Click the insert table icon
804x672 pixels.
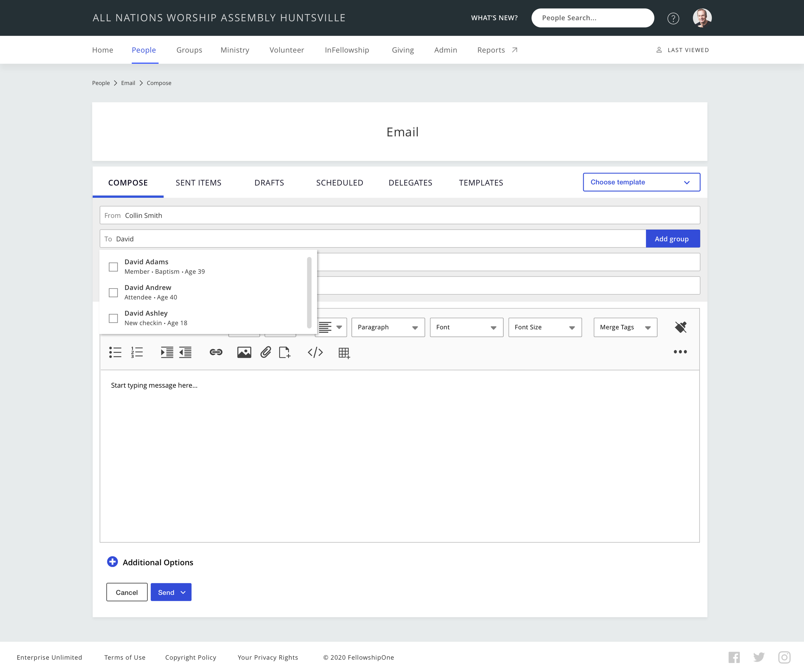[x=344, y=353]
